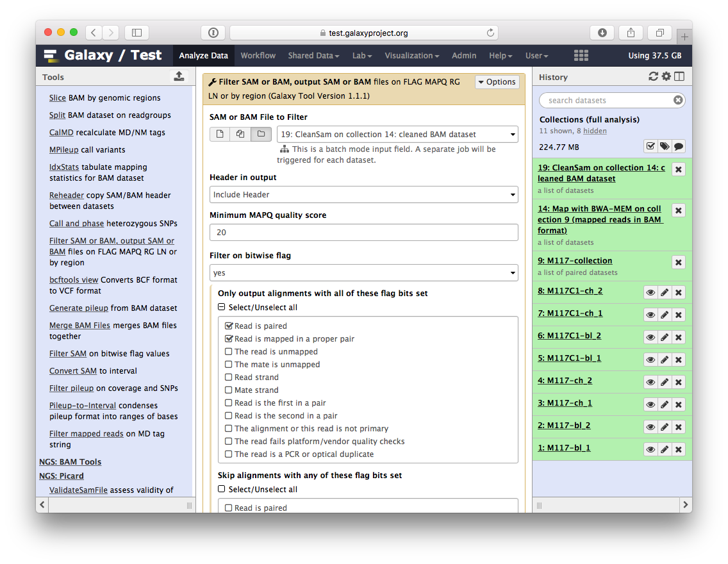The image size is (728, 564).
Task: Delete 9: M117-collection from history
Action: pos(678,262)
